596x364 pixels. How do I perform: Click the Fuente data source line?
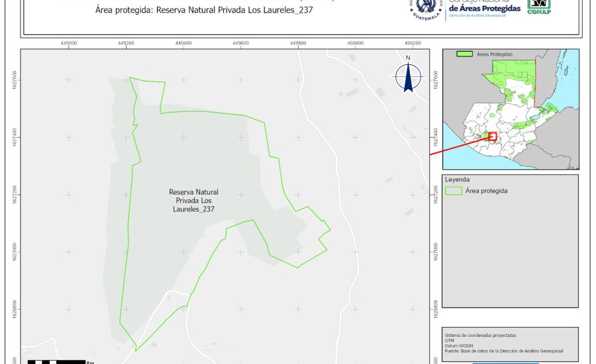coord(507,350)
